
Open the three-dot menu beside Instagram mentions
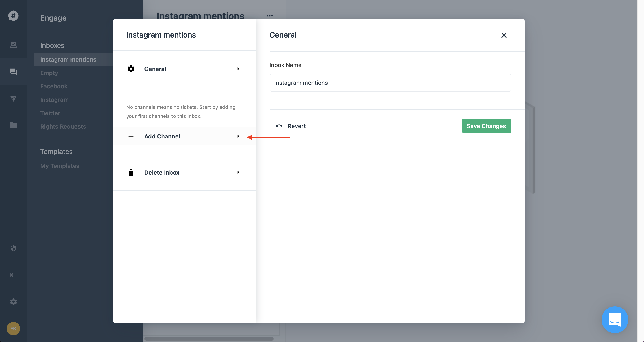(x=269, y=16)
